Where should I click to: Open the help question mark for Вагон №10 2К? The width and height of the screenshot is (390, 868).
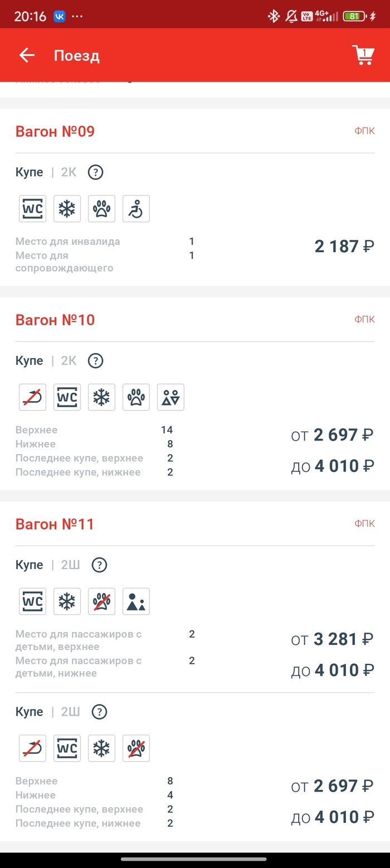tap(96, 360)
